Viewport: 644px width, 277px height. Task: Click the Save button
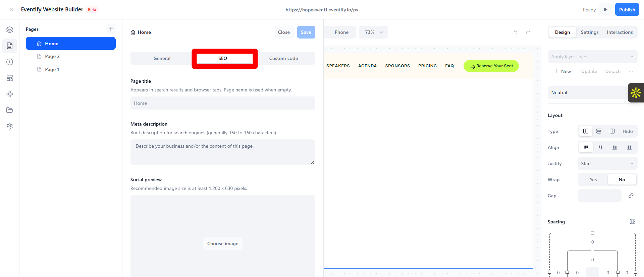(306, 32)
